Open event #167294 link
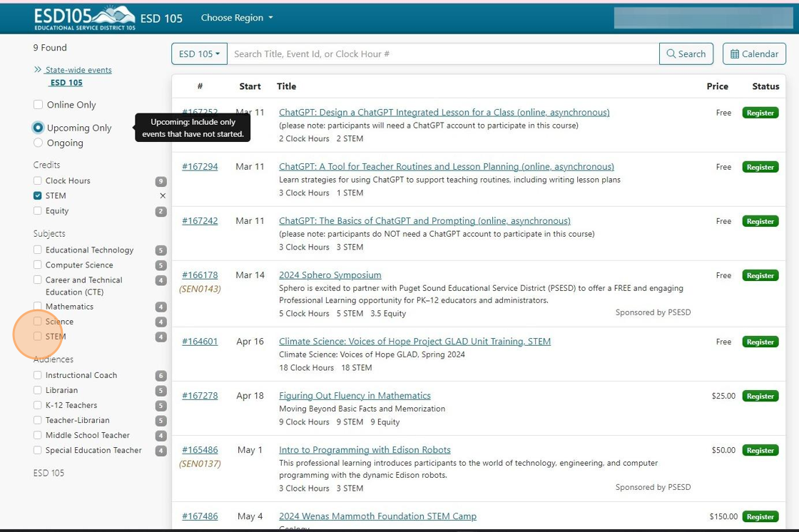 (200, 167)
